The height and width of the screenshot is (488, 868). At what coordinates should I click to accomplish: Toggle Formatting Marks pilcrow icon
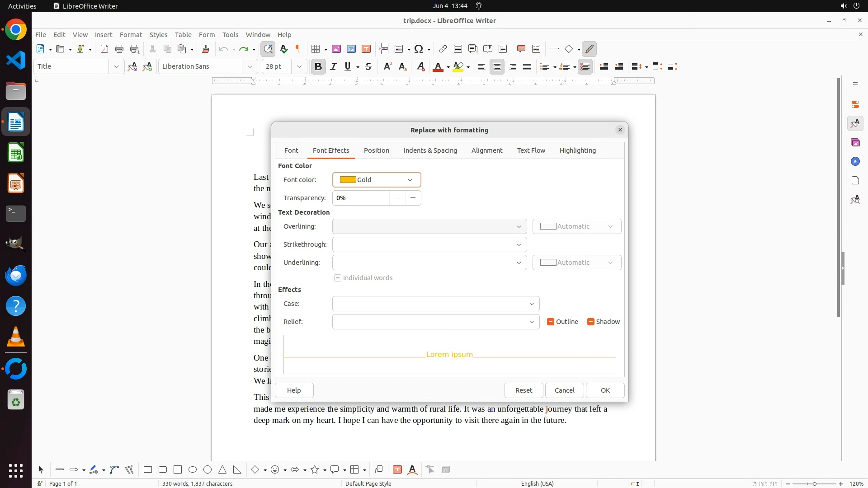pyautogui.click(x=298, y=49)
